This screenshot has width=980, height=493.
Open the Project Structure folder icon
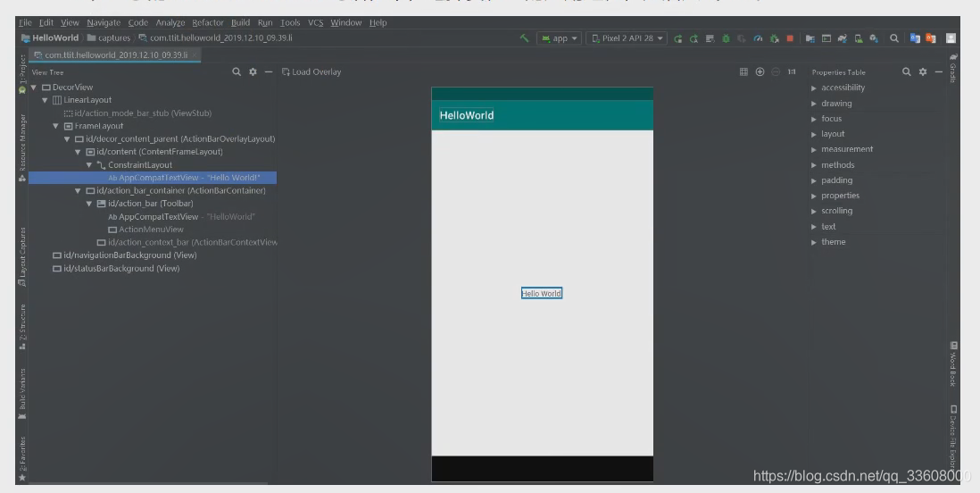[810, 38]
